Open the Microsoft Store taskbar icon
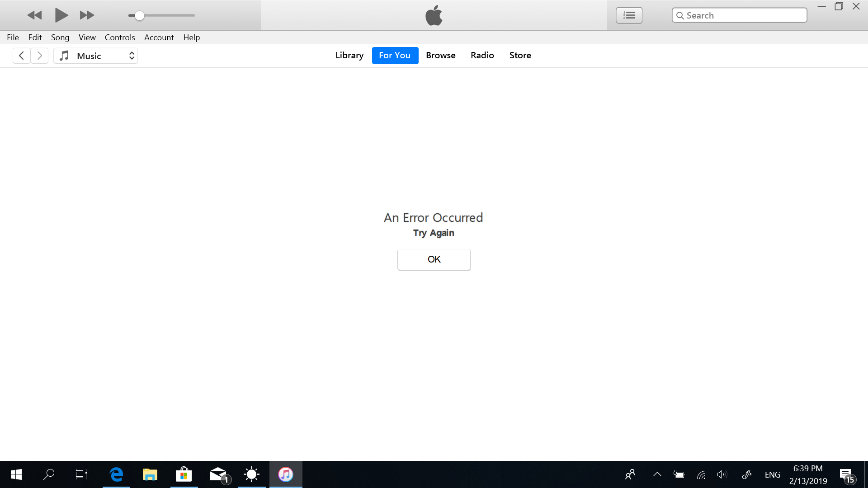This screenshot has height=488, width=868. tap(184, 474)
